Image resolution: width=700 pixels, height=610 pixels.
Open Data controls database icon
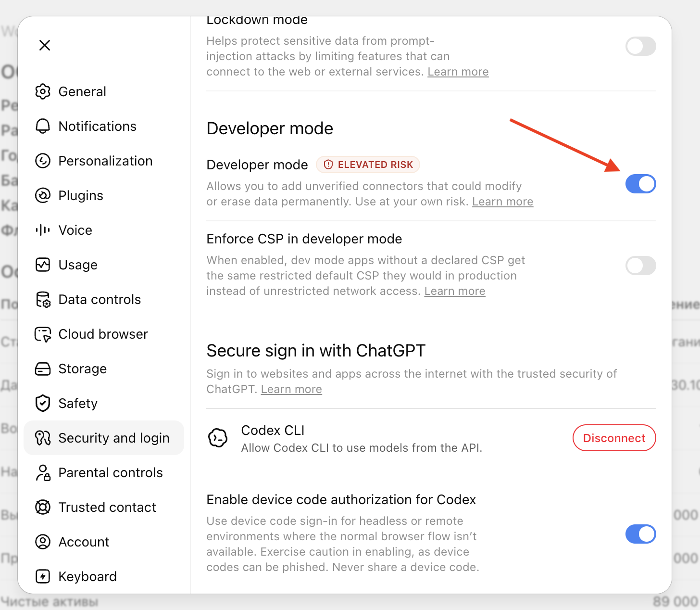click(x=43, y=299)
